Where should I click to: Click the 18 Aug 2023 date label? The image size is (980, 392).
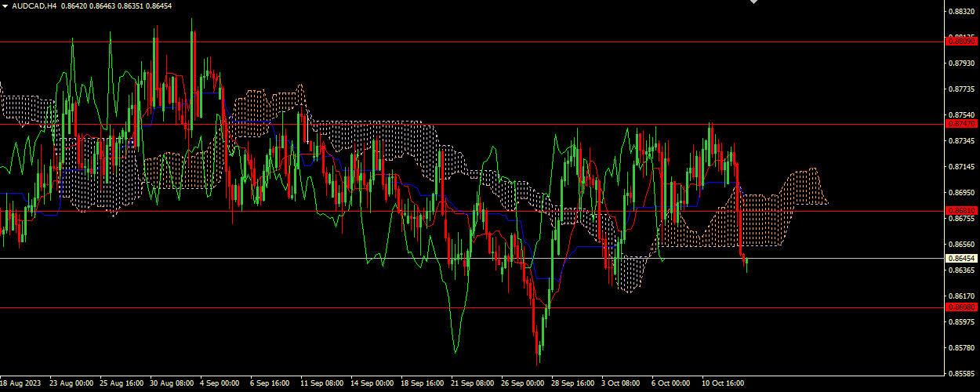coord(20,383)
